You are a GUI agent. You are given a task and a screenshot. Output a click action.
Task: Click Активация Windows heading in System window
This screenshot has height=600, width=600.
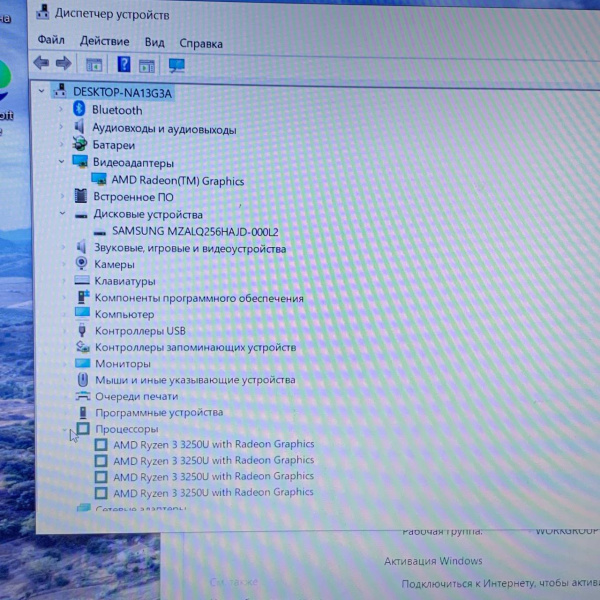433,561
